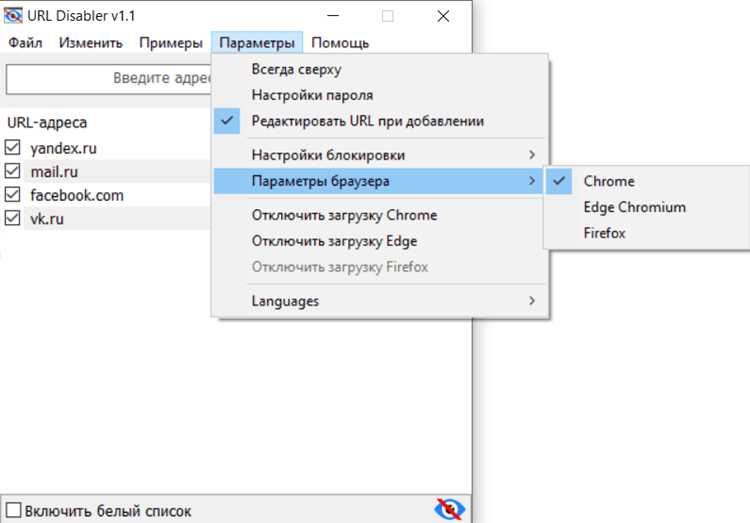The image size is (750, 523).
Task: Click the URL Disabler app icon in title bar
Action: click(12, 15)
